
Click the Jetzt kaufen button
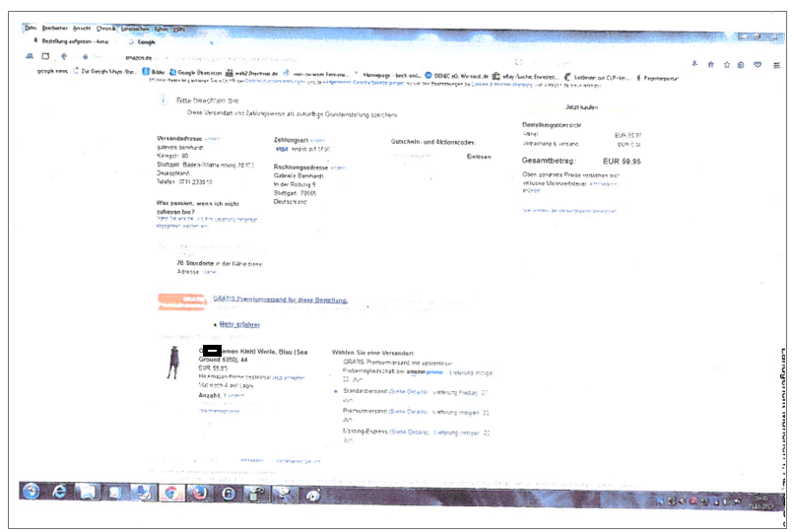click(x=581, y=107)
